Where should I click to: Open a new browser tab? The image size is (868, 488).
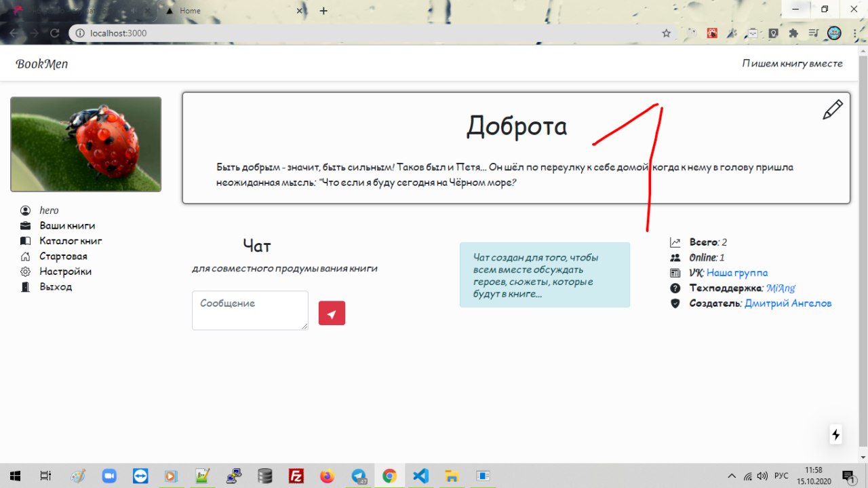(x=323, y=11)
